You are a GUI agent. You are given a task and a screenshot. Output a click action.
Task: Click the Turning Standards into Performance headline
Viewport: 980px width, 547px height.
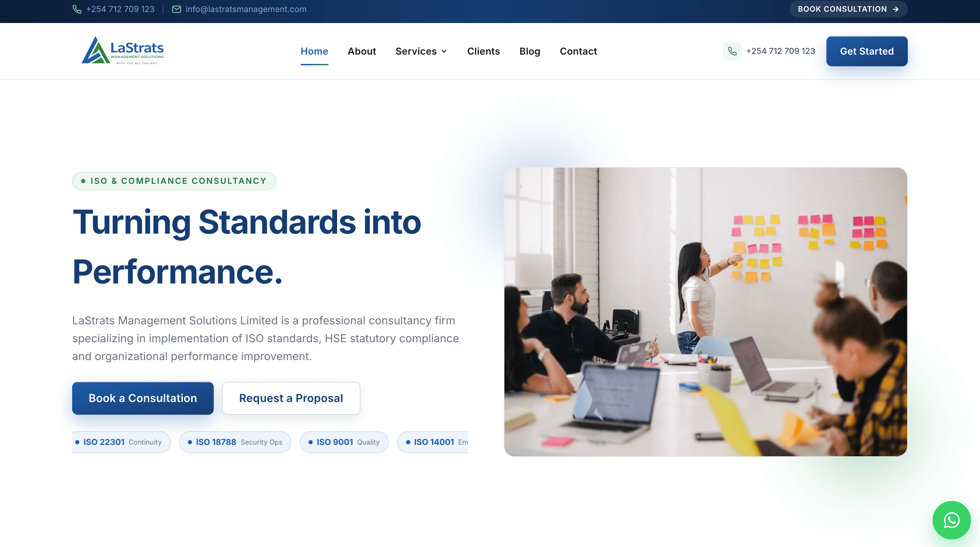pos(247,246)
